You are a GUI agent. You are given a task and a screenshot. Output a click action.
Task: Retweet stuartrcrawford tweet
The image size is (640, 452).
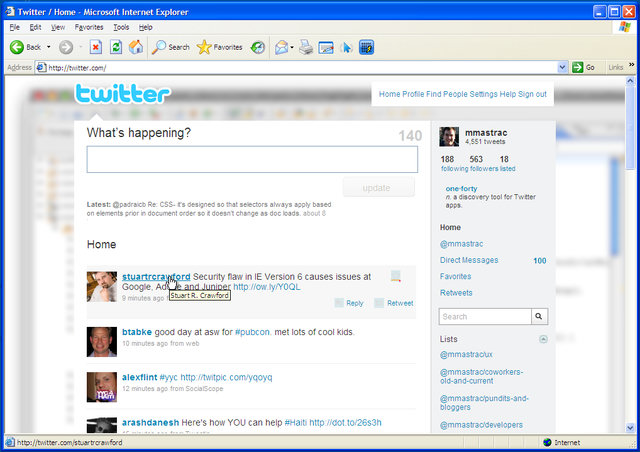(394, 303)
